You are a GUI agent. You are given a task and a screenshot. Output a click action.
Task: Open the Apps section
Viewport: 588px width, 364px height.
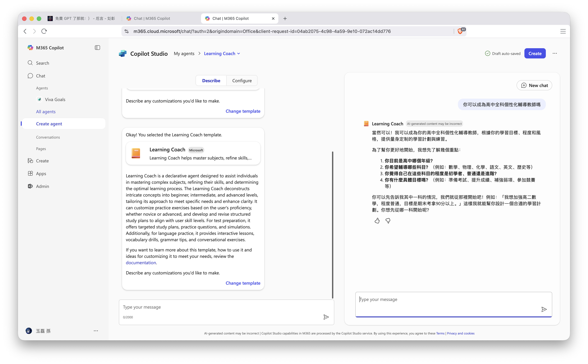coord(41,174)
